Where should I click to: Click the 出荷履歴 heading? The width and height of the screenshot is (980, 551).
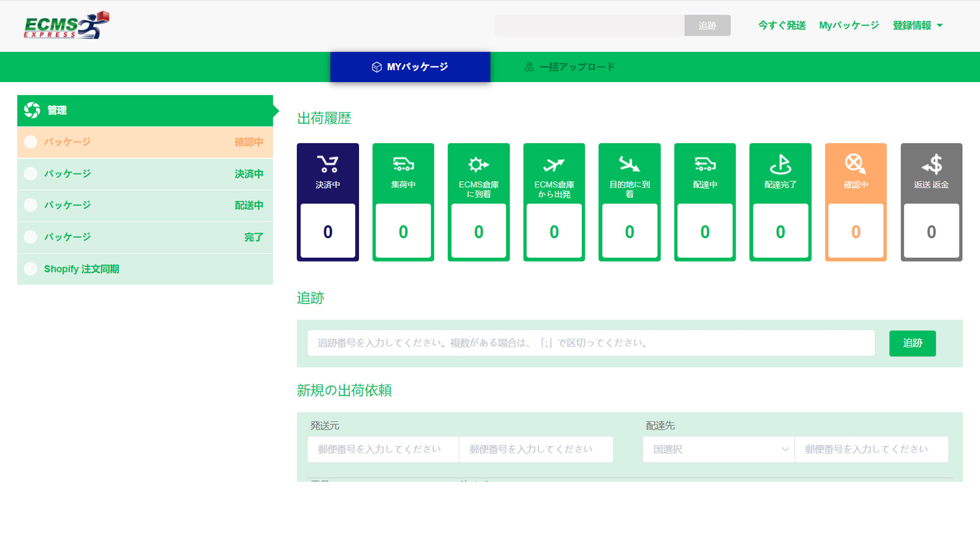(324, 118)
